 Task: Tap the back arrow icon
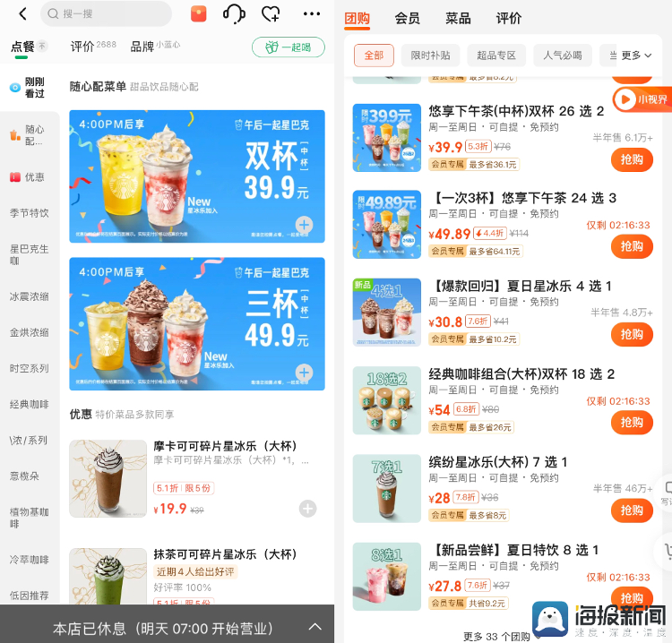pyautogui.click(x=23, y=13)
